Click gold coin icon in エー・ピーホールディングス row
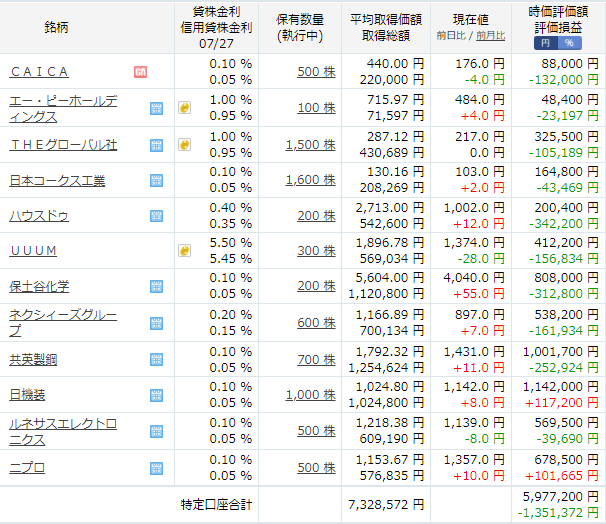The image size is (606, 524). [184, 108]
